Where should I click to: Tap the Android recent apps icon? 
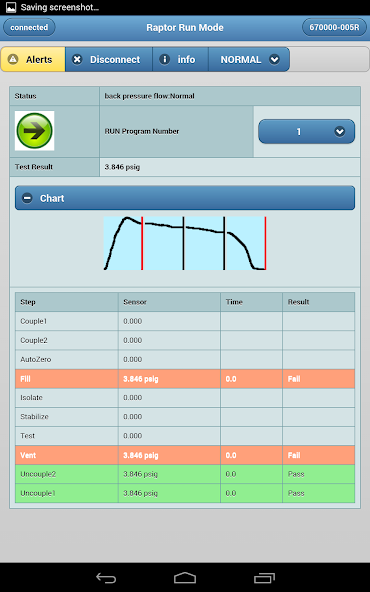264,578
